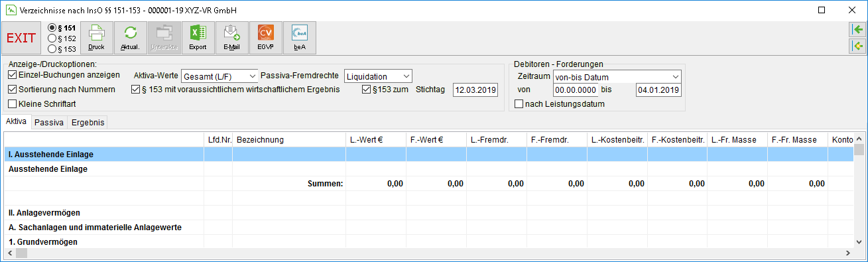This screenshot has width=868, height=262.
Task: Open the Passiva-Fremdrechte Liquidation dropdown
Action: (379, 76)
